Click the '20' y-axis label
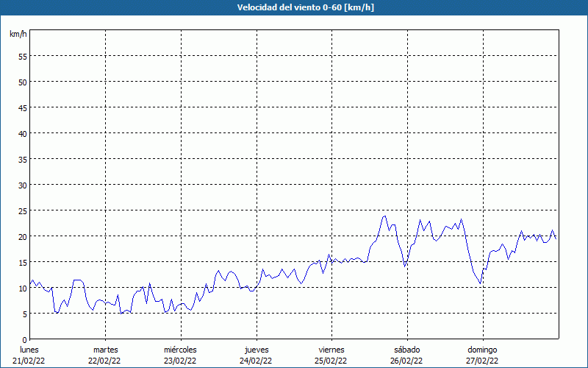The height and width of the screenshot is (368, 588). point(23,236)
